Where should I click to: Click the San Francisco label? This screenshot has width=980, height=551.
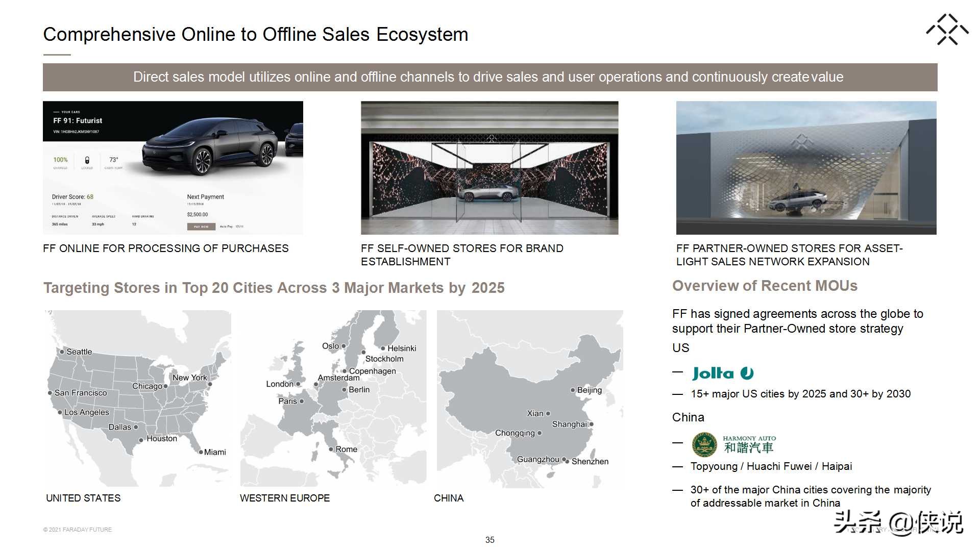click(x=81, y=393)
